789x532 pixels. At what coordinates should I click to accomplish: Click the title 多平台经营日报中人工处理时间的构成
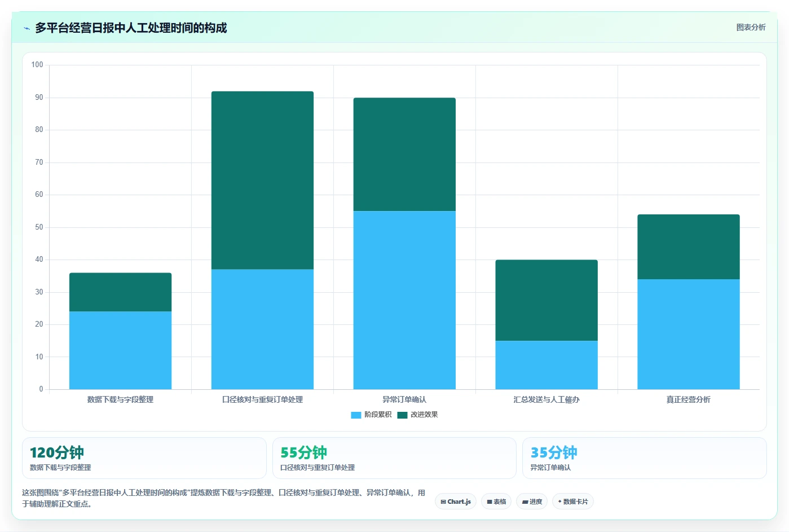pyautogui.click(x=131, y=28)
